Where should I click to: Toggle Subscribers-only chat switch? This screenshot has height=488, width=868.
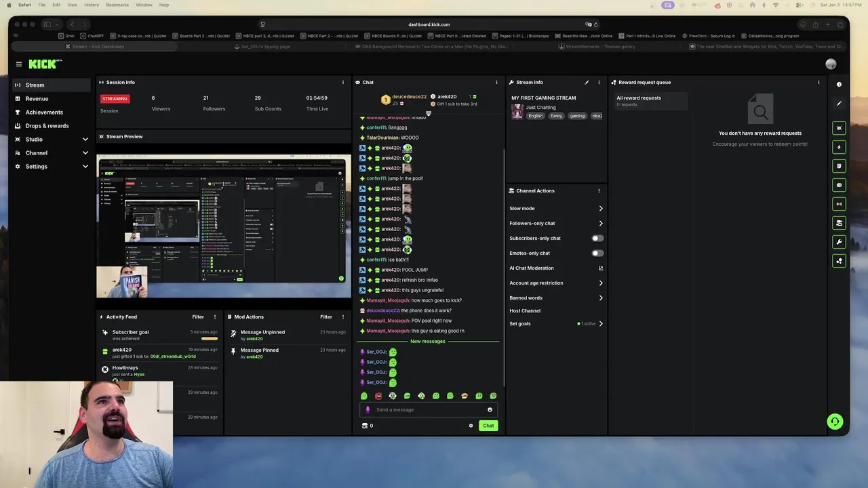[597, 239]
